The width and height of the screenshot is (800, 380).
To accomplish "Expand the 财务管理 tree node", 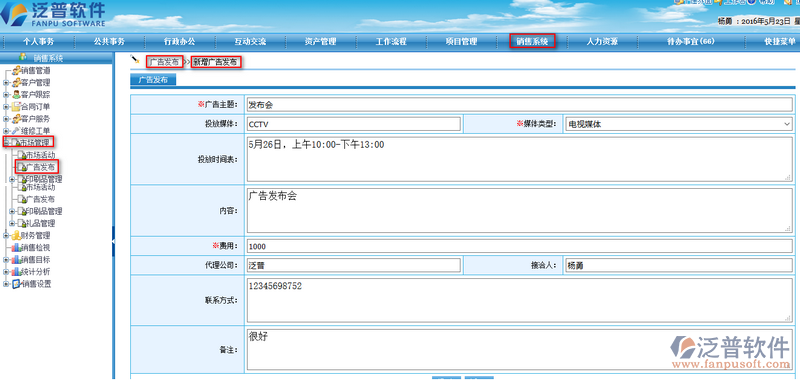I will pyautogui.click(x=6, y=236).
